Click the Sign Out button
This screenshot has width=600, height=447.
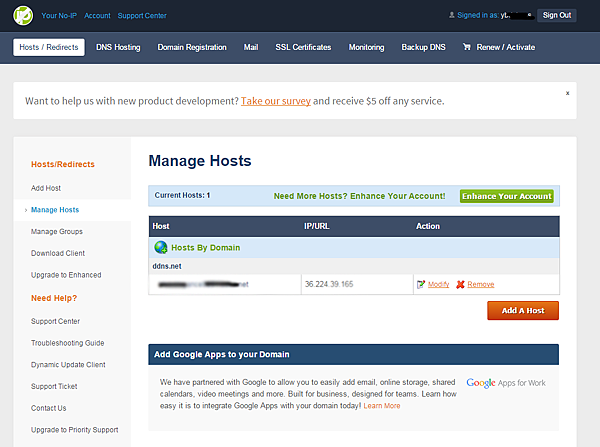[x=557, y=15]
